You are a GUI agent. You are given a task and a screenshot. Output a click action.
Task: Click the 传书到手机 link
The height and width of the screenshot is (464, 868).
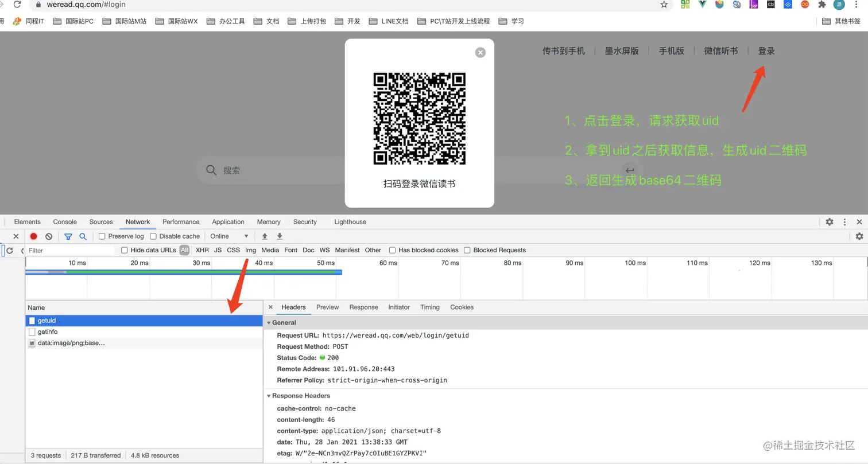point(564,51)
